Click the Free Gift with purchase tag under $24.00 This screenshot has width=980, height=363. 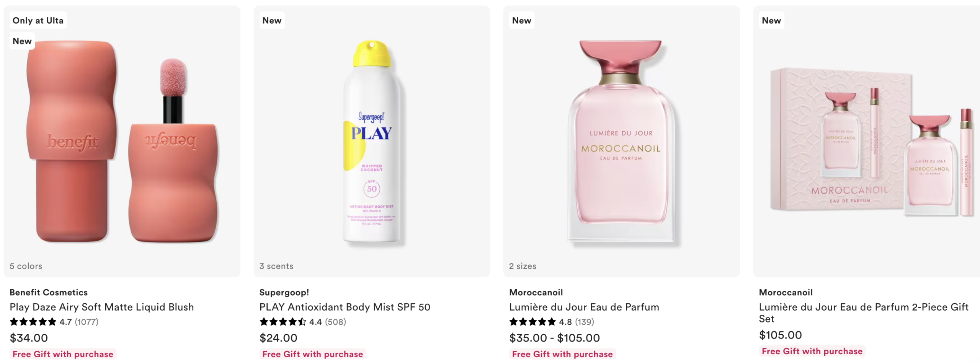pyautogui.click(x=312, y=354)
